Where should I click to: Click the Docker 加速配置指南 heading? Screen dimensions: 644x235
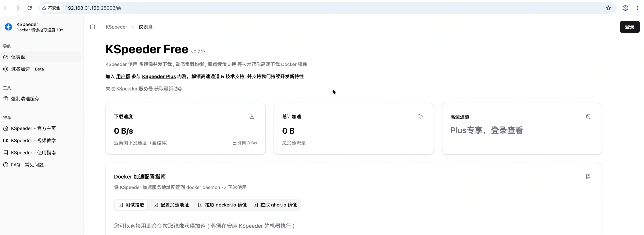pyautogui.click(x=140, y=177)
